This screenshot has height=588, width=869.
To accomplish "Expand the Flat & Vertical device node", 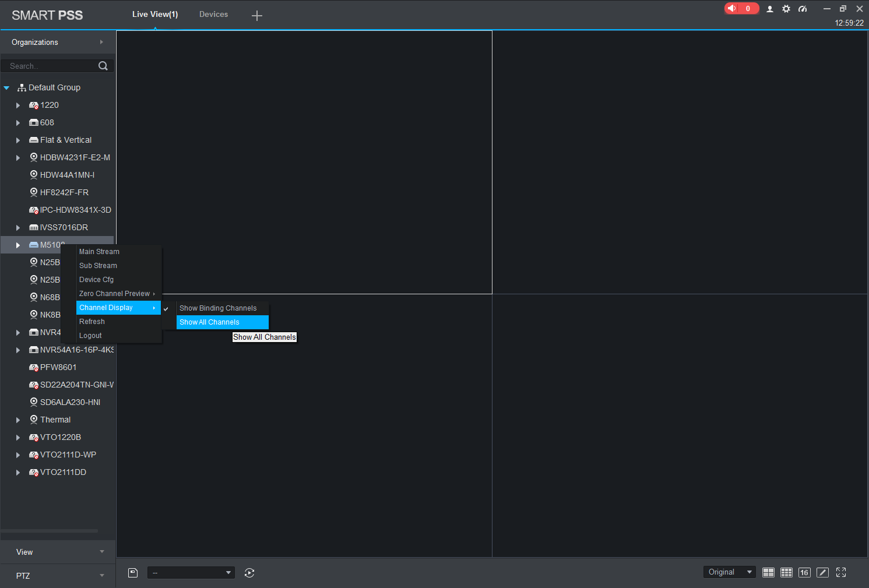I will pos(18,140).
